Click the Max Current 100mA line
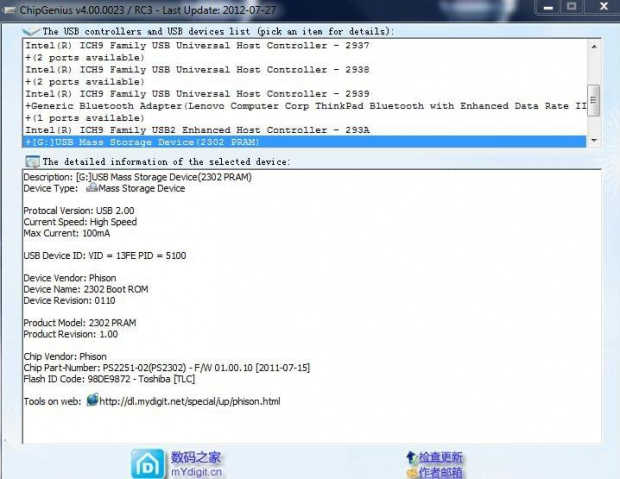620x479 pixels. point(66,233)
